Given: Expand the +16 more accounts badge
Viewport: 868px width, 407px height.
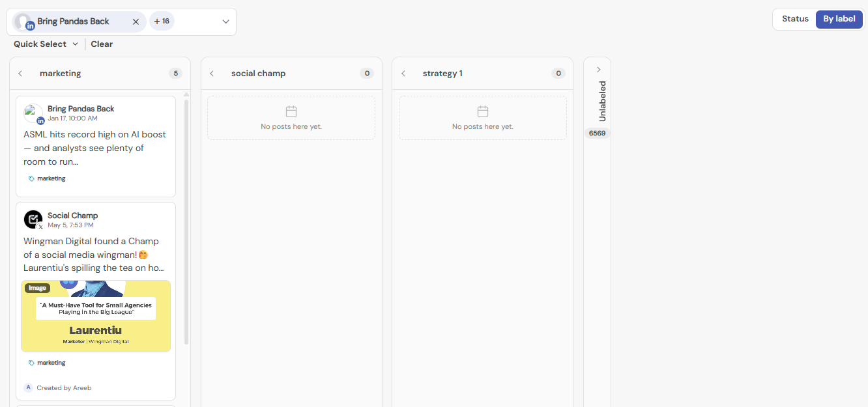Looking at the screenshot, I should [x=162, y=21].
